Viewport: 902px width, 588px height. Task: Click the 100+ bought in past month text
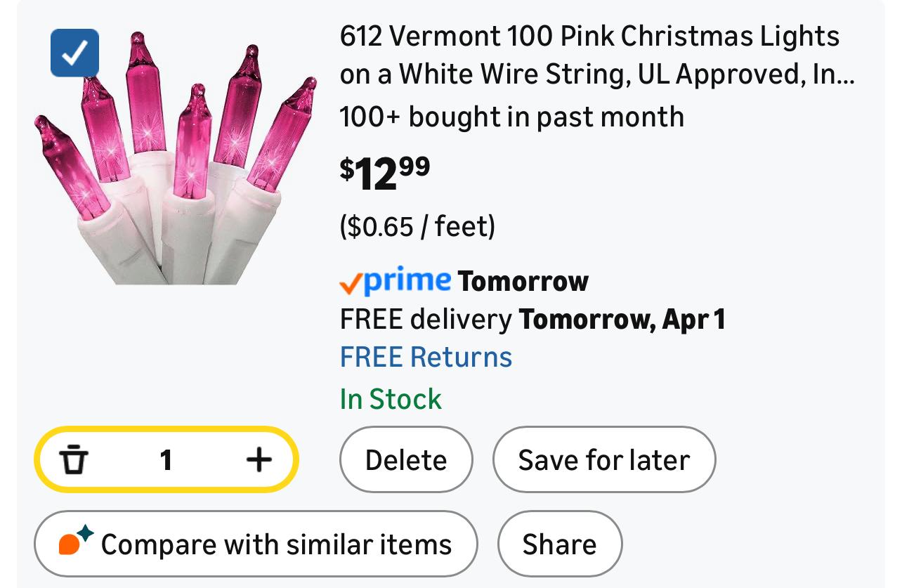[x=511, y=117]
